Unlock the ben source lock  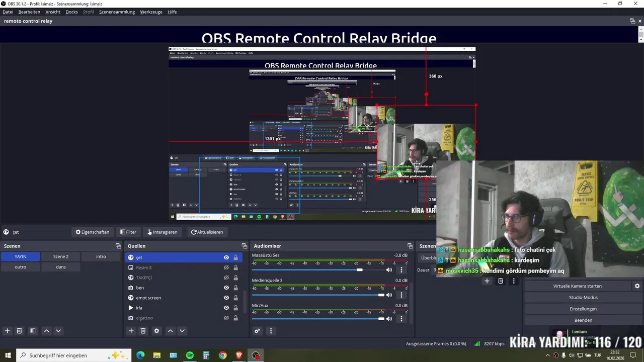(235, 288)
